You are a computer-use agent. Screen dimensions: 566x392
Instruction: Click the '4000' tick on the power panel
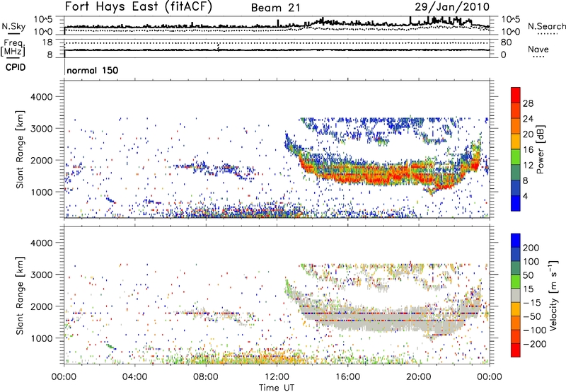[x=41, y=97]
